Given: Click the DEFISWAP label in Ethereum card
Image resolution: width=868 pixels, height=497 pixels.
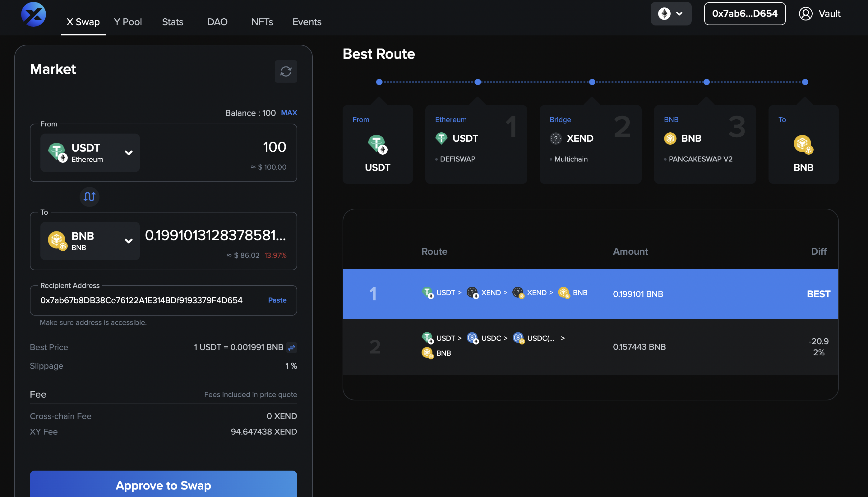Looking at the screenshot, I should pyautogui.click(x=457, y=159).
